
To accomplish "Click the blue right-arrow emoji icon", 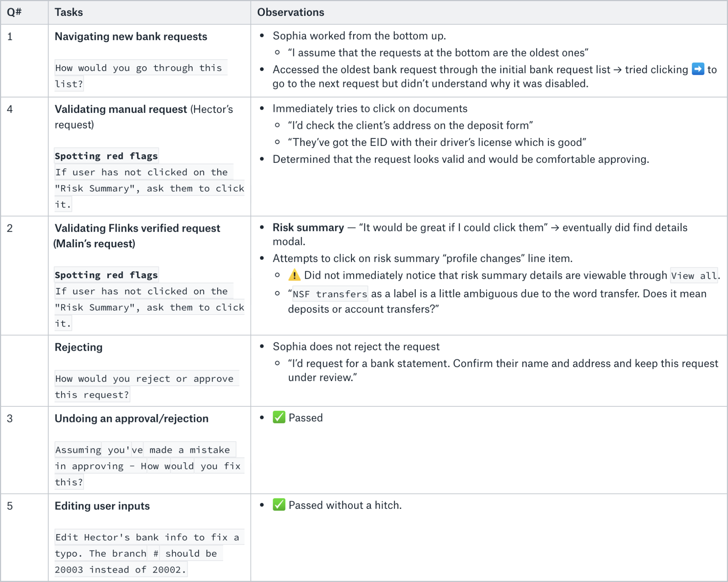I will click(x=698, y=69).
